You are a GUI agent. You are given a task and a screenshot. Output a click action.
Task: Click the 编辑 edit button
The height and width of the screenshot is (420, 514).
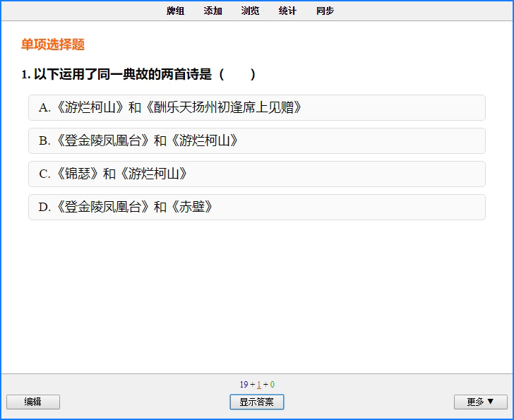click(33, 402)
